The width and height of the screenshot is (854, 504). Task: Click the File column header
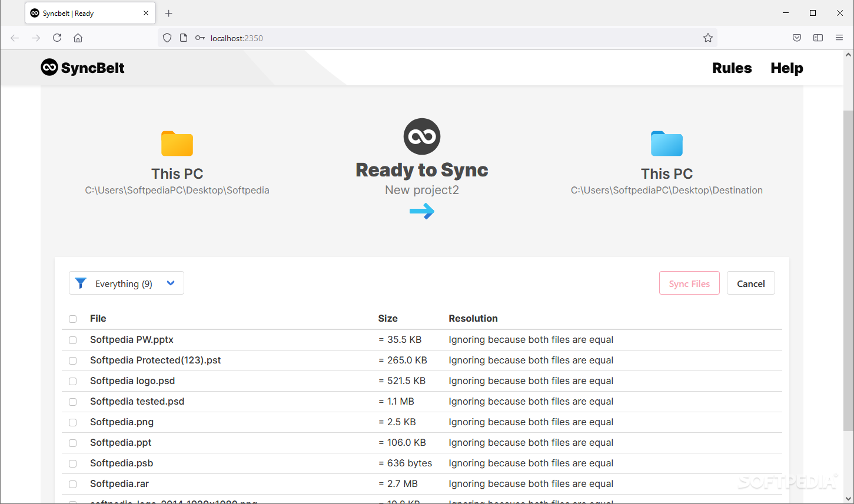[98, 318]
